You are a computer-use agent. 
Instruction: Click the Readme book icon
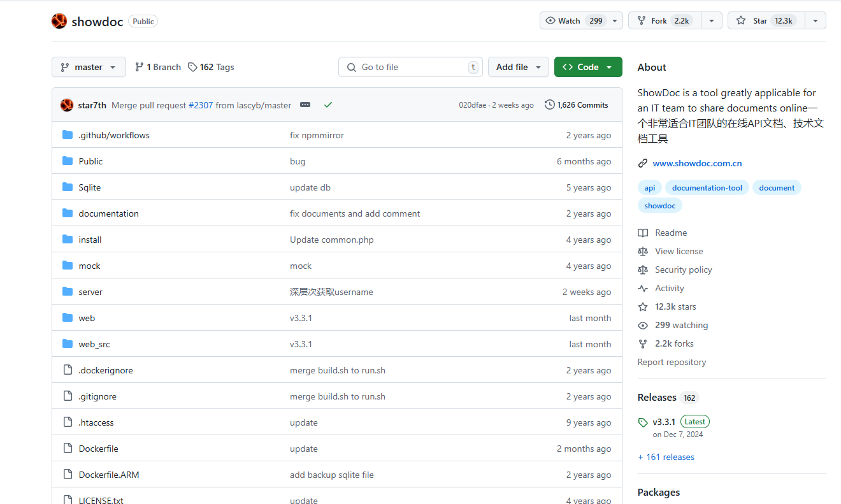coord(643,233)
